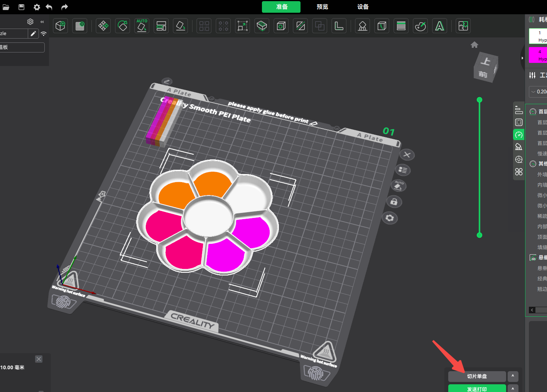Reset the view with the home icon

coord(474,45)
